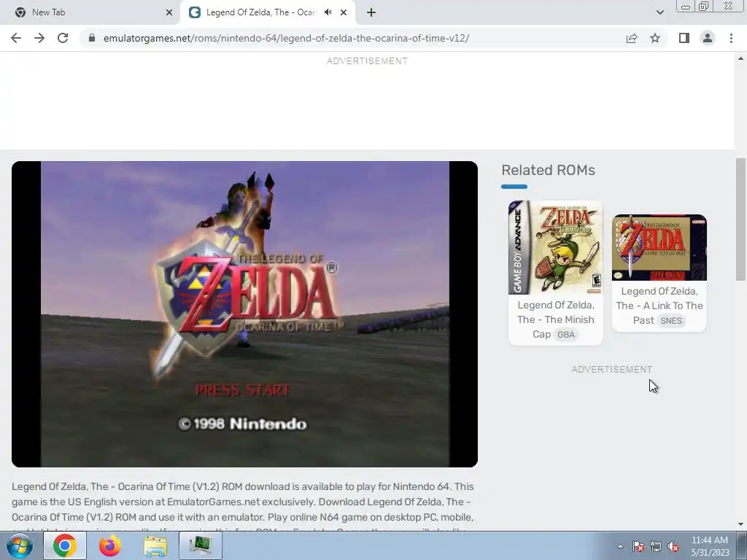747x560 pixels.
Task: Open A Link To The Past cover thumbnail
Action: [x=659, y=247]
